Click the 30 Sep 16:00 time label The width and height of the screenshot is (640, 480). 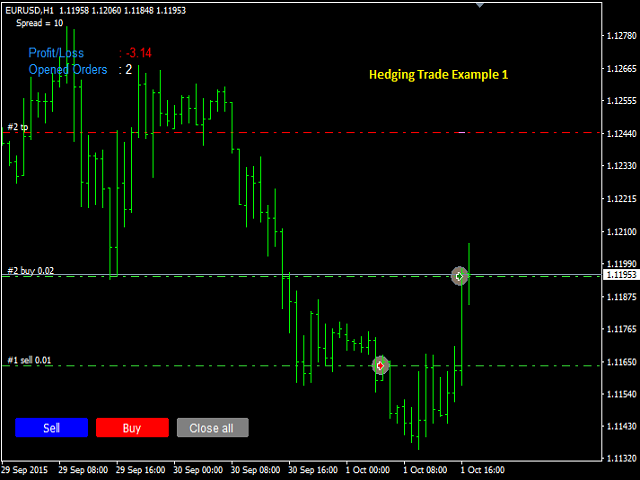click(x=313, y=470)
